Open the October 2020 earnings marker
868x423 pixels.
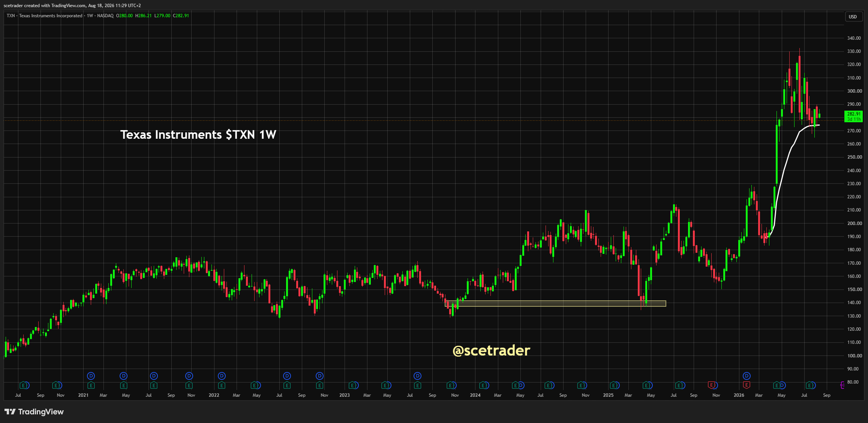coord(56,385)
